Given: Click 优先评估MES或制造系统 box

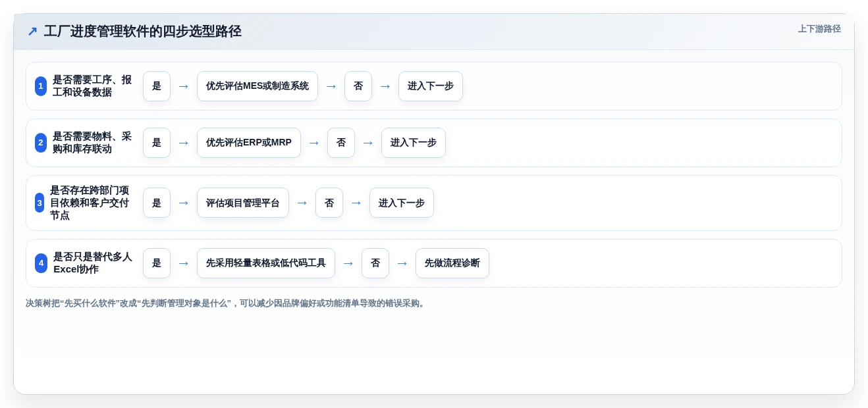Looking at the screenshot, I should (258, 86).
